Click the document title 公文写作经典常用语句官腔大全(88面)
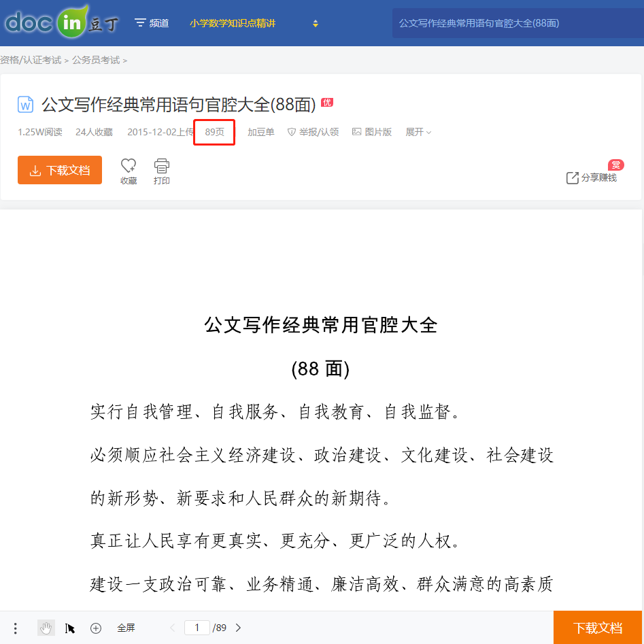The height and width of the screenshot is (644, 644). click(179, 104)
